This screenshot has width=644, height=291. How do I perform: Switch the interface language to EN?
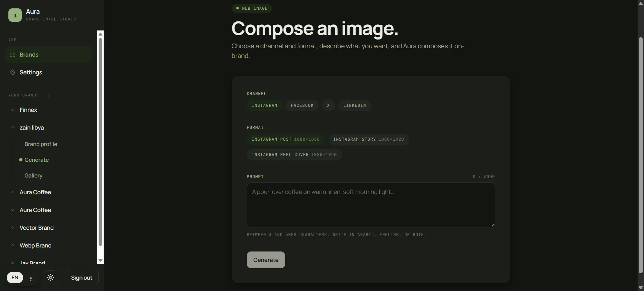click(15, 278)
